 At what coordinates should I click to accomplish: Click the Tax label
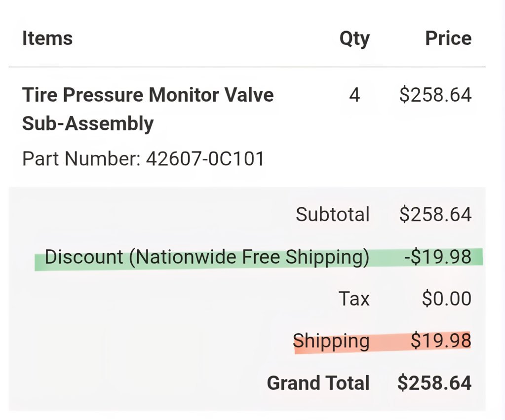tap(353, 299)
